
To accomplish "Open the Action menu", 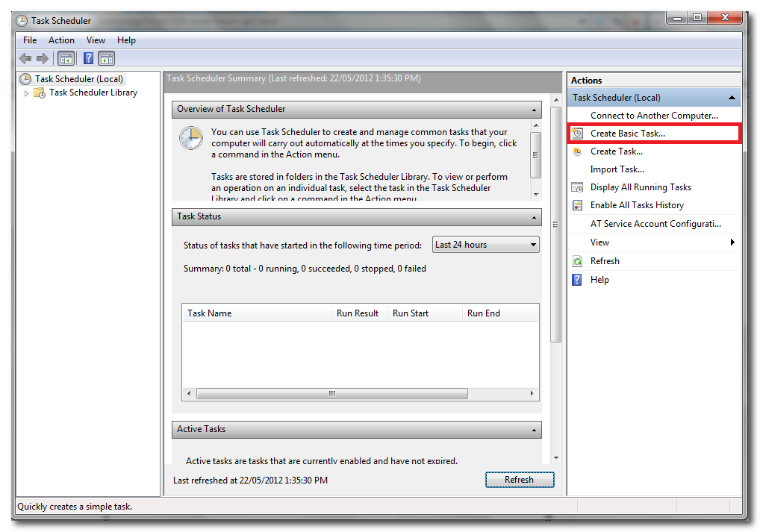I will click(x=61, y=40).
